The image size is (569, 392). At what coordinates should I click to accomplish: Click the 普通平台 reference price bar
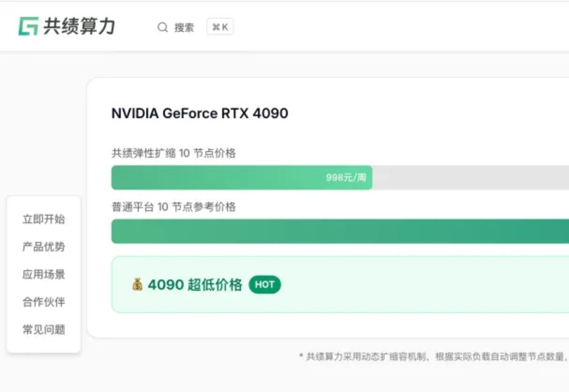coord(340,231)
